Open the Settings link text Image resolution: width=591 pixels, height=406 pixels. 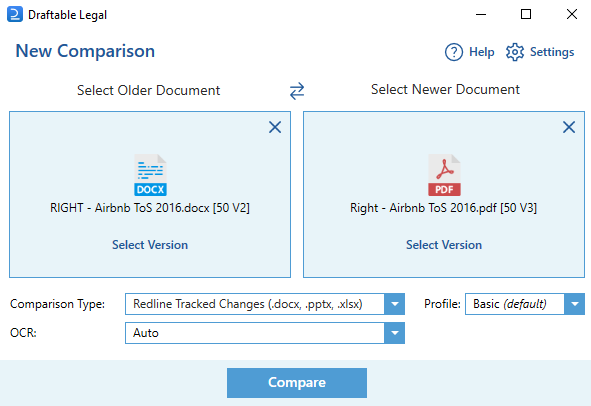point(552,52)
